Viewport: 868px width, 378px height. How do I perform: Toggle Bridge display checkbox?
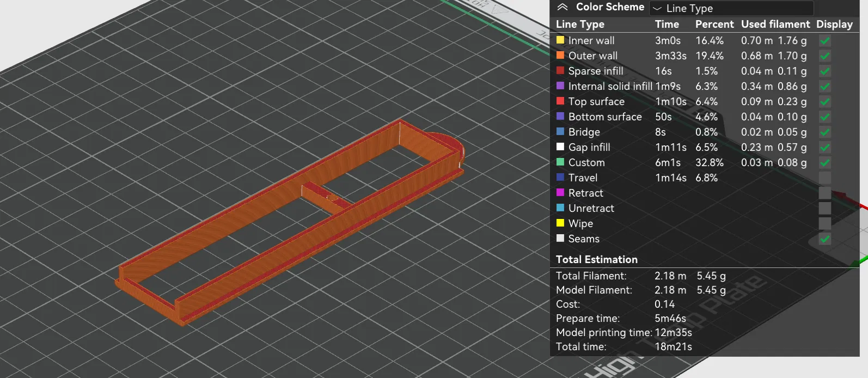coord(825,132)
